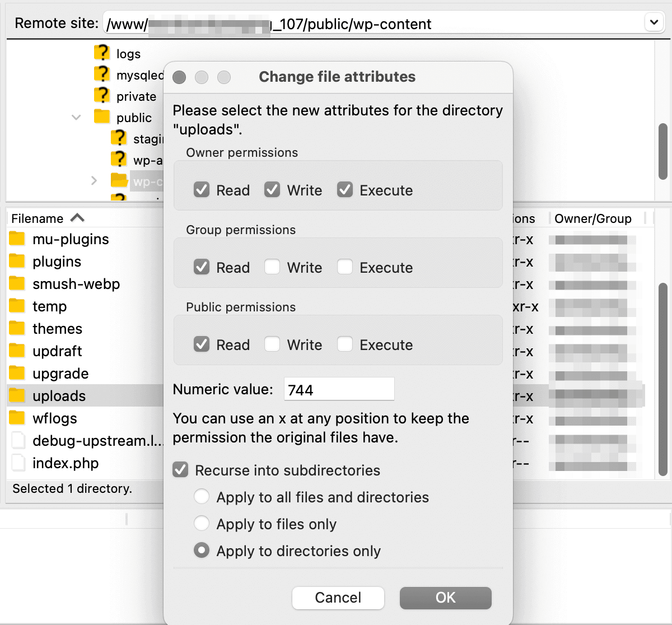672x625 pixels.
Task: Disable the Write permission for Owner
Action: point(272,190)
